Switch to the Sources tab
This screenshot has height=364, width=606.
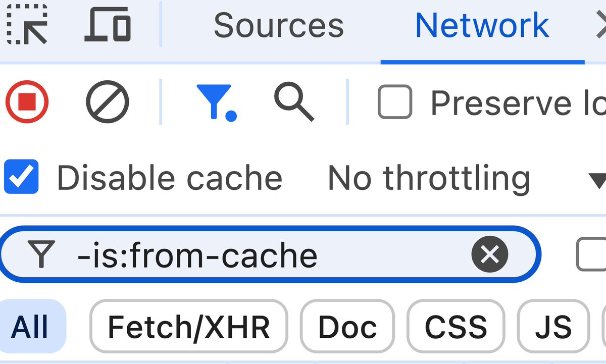pyautogui.click(x=279, y=25)
